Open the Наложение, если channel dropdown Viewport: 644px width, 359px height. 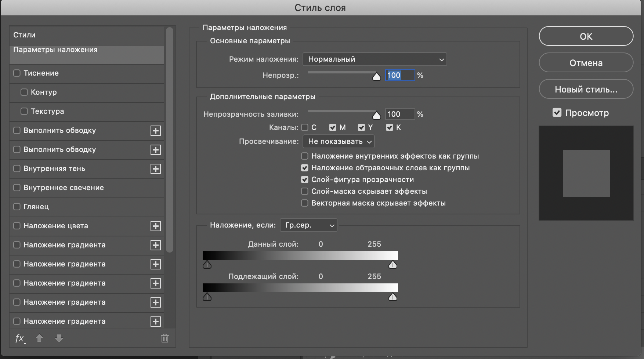(x=308, y=225)
